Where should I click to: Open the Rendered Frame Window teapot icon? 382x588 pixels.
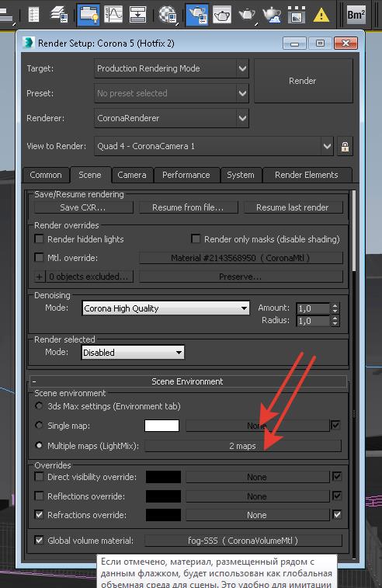222,14
